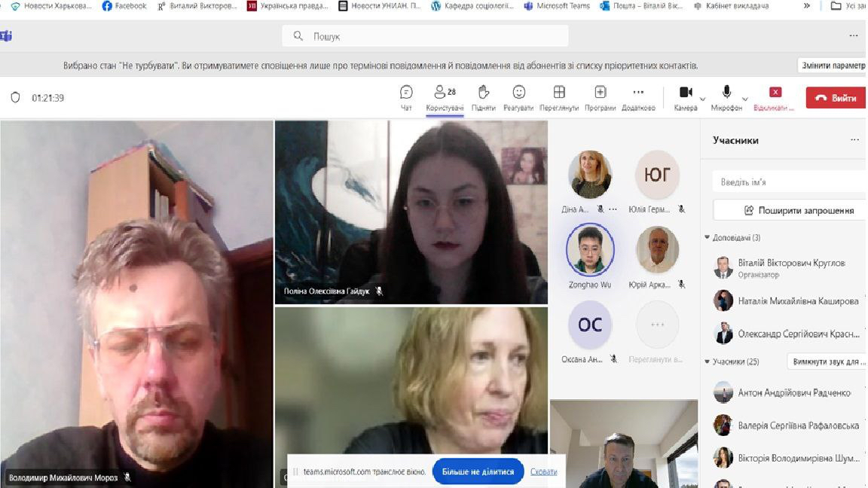Focus the Введіть ім'я input field
The image size is (868, 488).
point(790,182)
